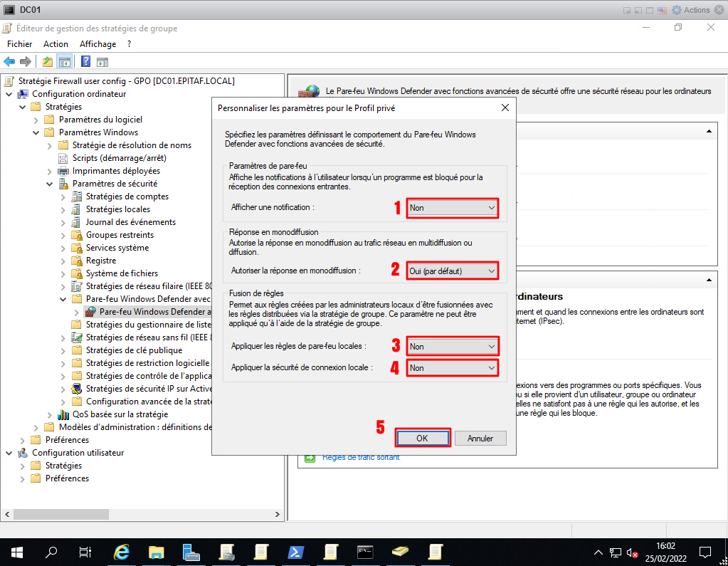Collapse the 'Paramètres de sécurité' tree node
This screenshot has height=566, width=728.
coord(50,184)
